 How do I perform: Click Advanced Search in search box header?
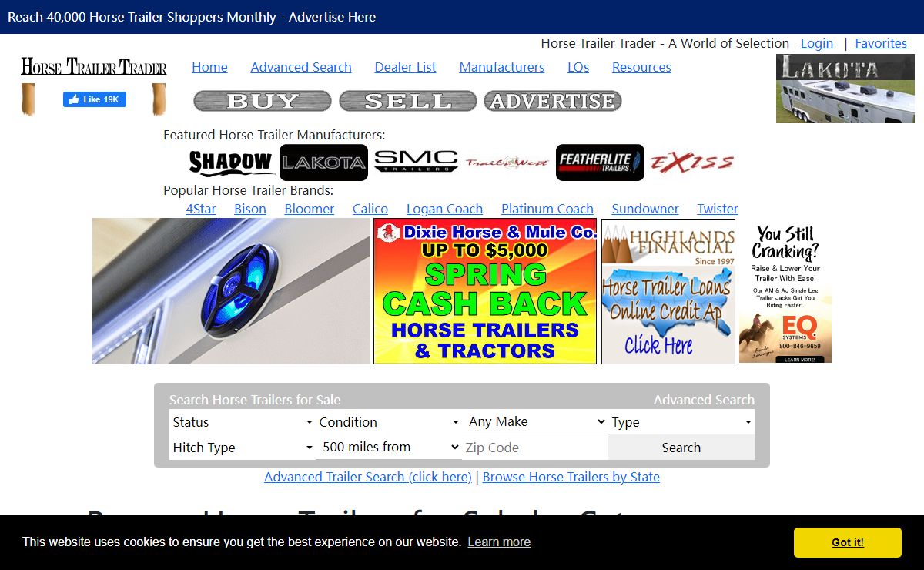pyautogui.click(x=704, y=400)
